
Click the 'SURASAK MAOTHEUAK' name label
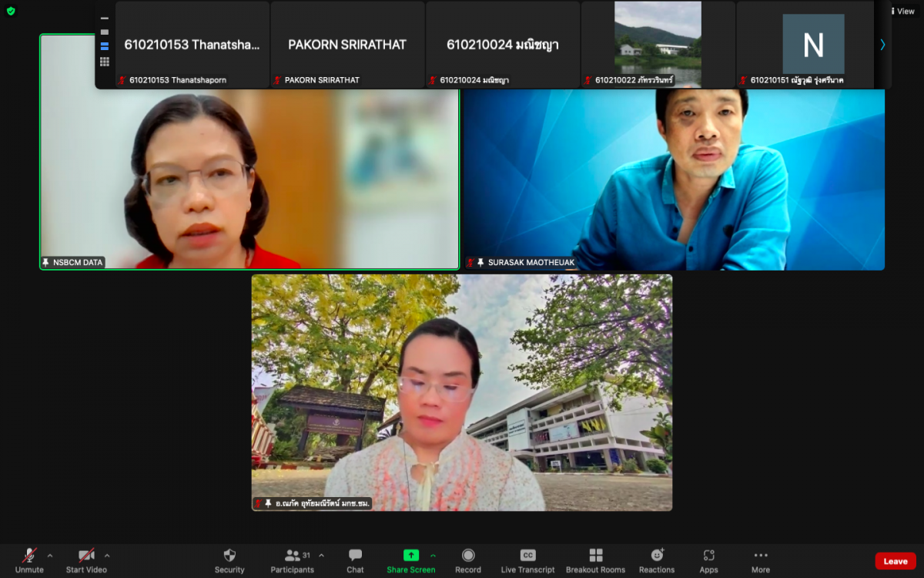pos(531,263)
